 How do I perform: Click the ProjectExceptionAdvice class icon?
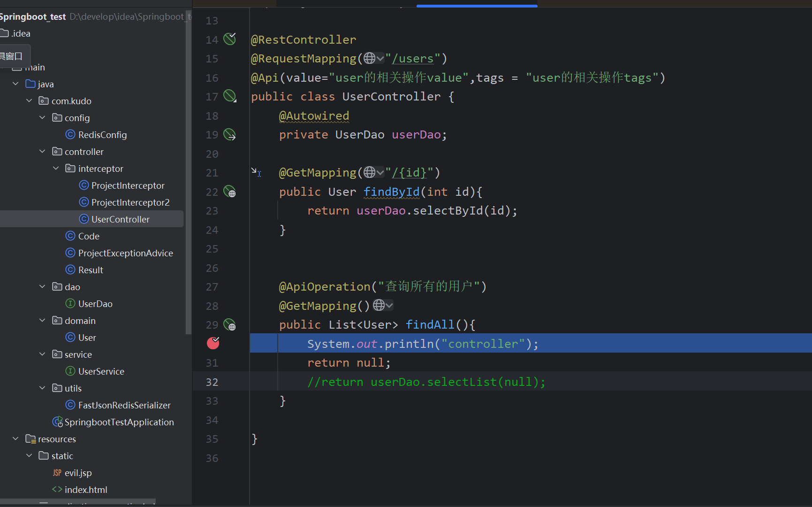pos(70,253)
